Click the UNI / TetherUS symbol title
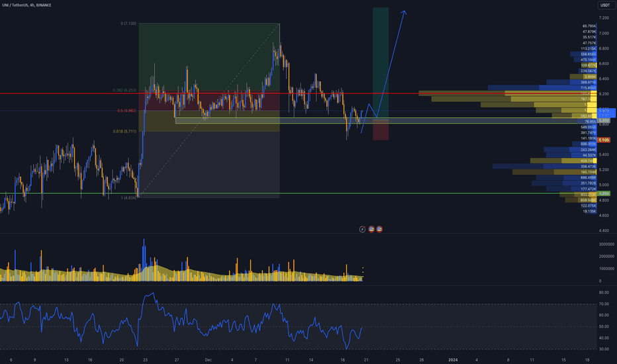Viewport: 617px width, 364px height. tap(26, 5)
